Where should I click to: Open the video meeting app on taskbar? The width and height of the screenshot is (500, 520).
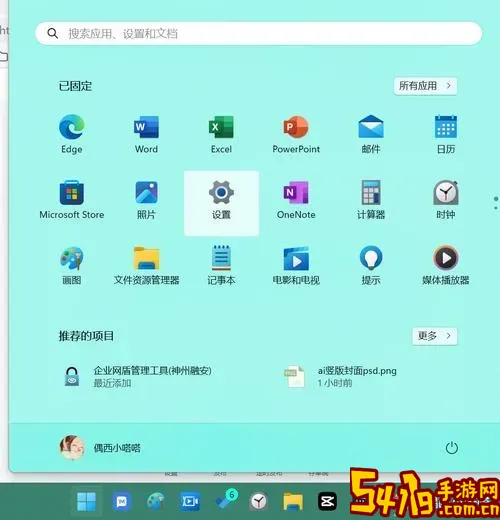pos(190,501)
